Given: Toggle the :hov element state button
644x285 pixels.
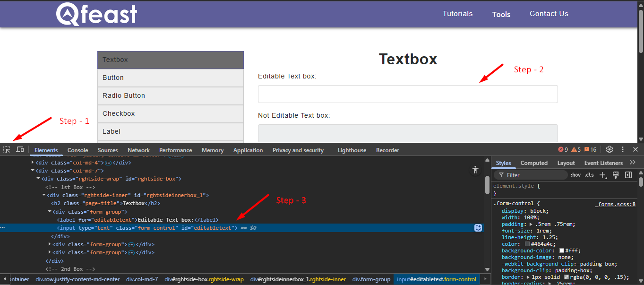Looking at the screenshot, I should (x=575, y=175).
